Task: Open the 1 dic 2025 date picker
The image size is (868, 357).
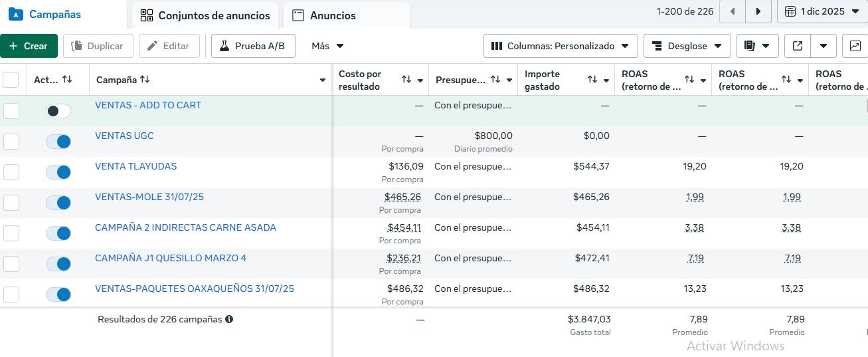Action: pyautogui.click(x=822, y=11)
